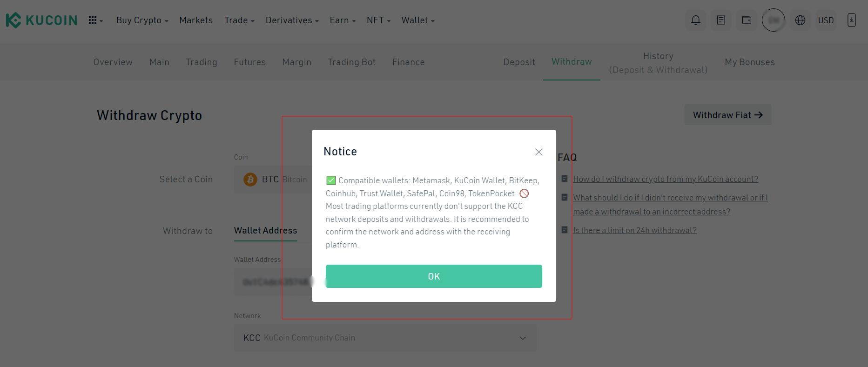The image size is (868, 367).
Task: Go to the My Bonuses tab
Action: 749,62
